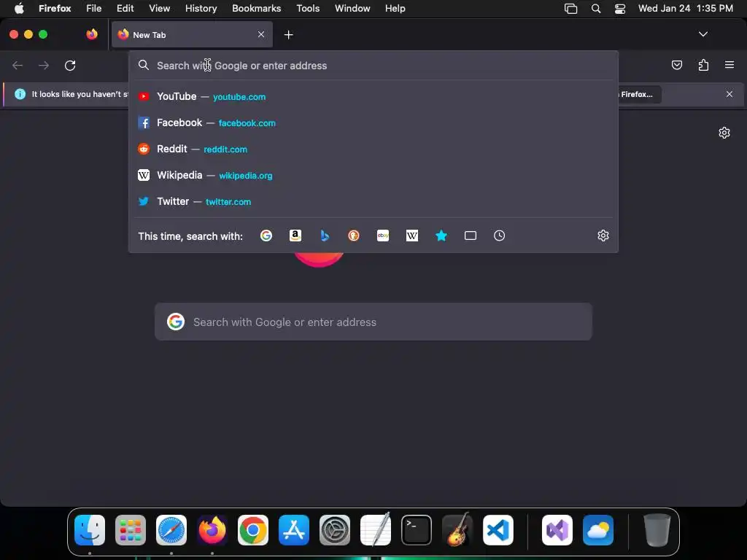Open the Tools menu
This screenshot has width=747, height=560.
[x=308, y=9]
